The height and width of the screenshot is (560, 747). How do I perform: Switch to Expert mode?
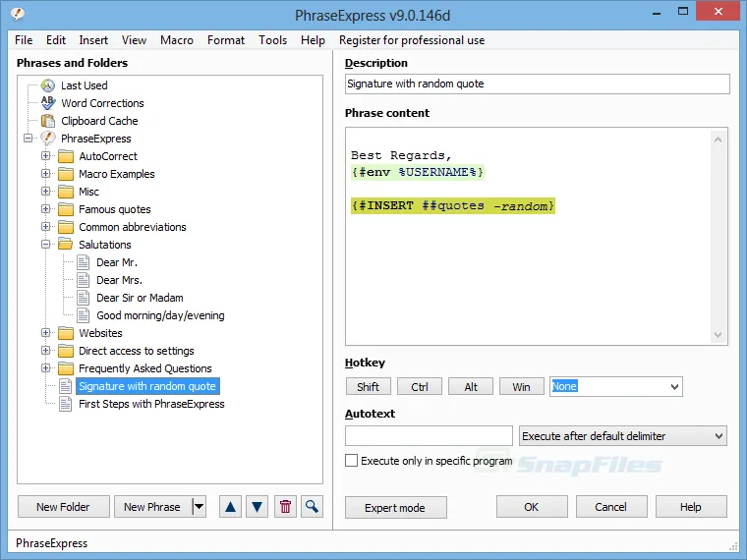395,508
